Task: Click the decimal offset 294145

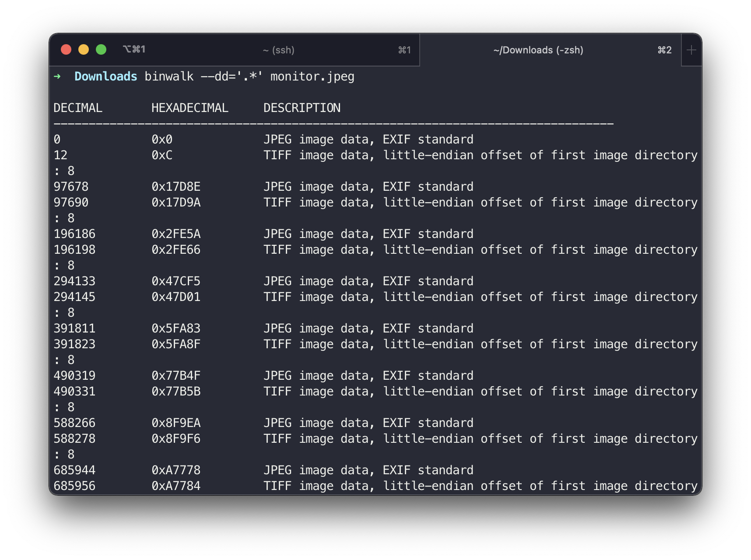Action: (74, 297)
